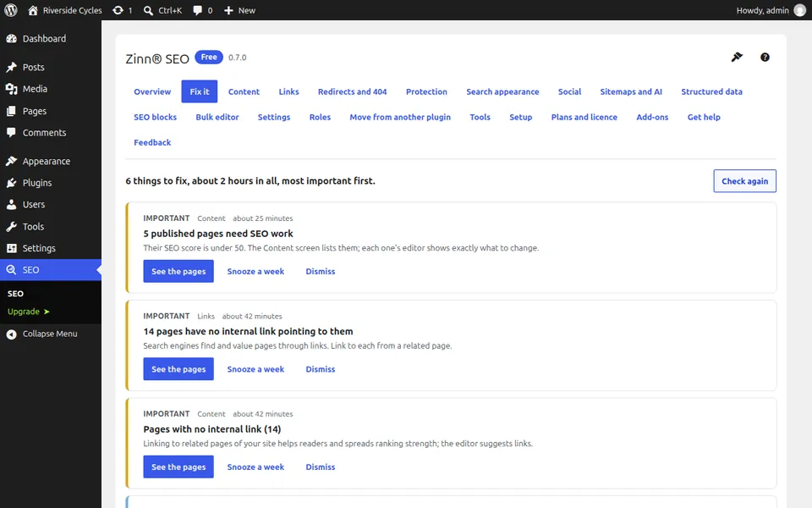812x508 pixels.
Task: Open the Social tab
Action: (x=569, y=91)
